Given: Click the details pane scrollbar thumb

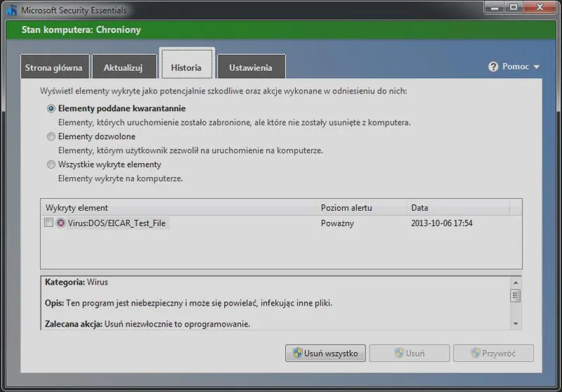Looking at the screenshot, I should pos(516,296).
